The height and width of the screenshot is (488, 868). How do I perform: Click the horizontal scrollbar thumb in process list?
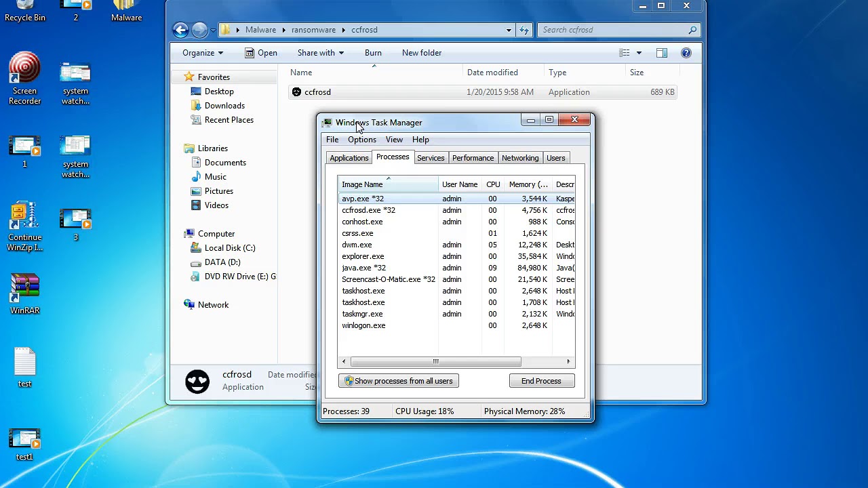pos(435,361)
